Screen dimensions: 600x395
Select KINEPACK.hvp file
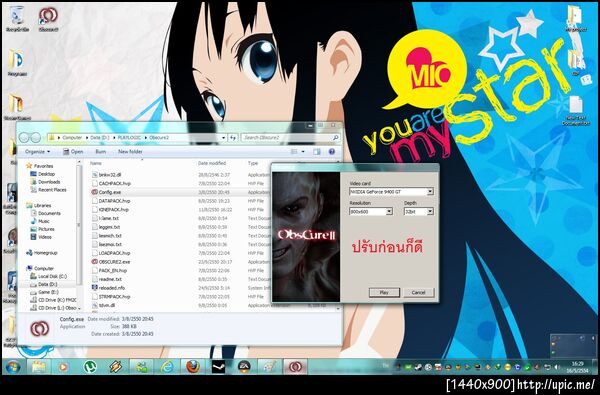[x=110, y=210]
